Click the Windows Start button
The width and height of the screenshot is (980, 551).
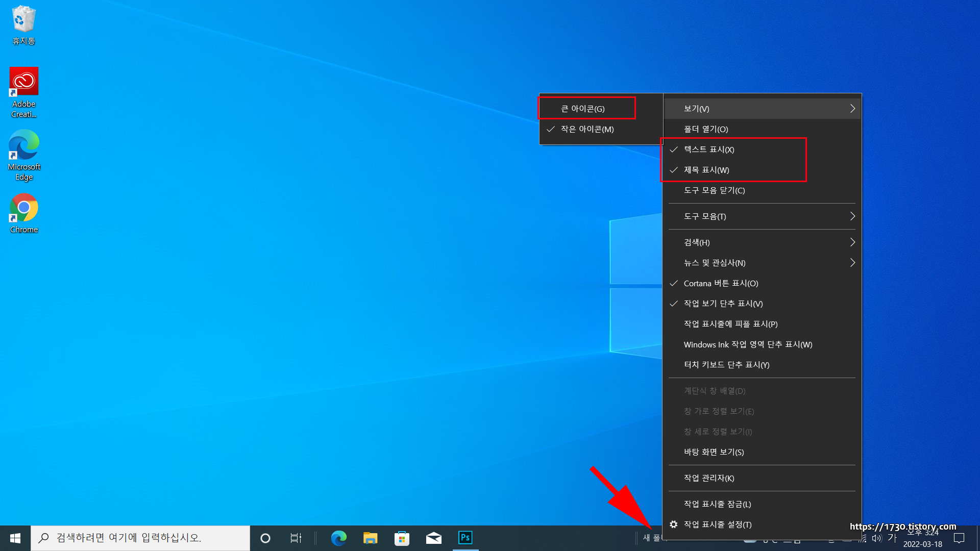tap(15, 538)
